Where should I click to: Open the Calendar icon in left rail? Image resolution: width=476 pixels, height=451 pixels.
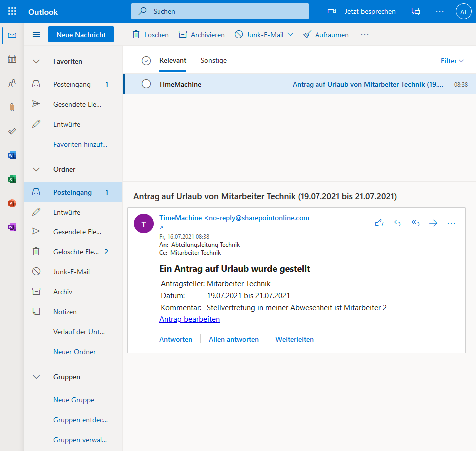(12, 59)
